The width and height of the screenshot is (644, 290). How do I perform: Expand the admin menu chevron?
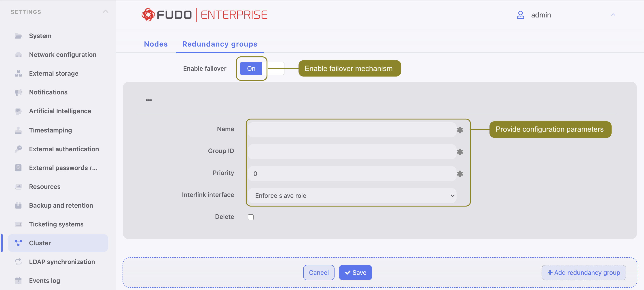pyautogui.click(x=613, y=15)
